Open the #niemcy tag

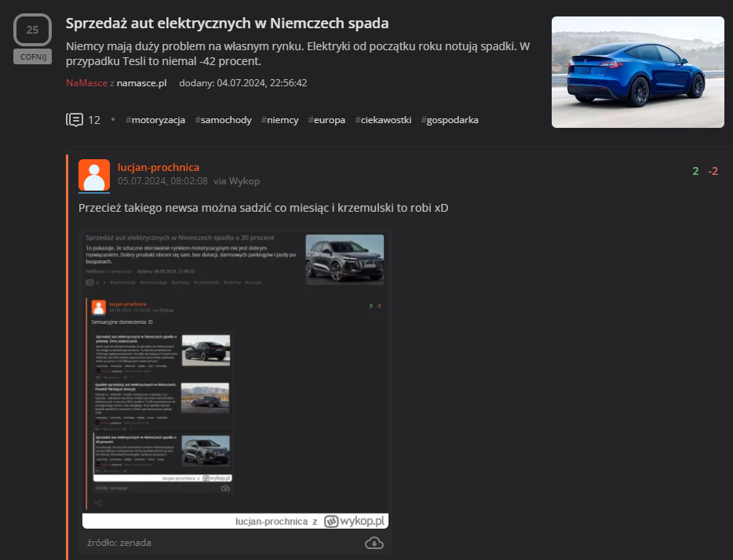pyautogui.click(x=279, y=120)
